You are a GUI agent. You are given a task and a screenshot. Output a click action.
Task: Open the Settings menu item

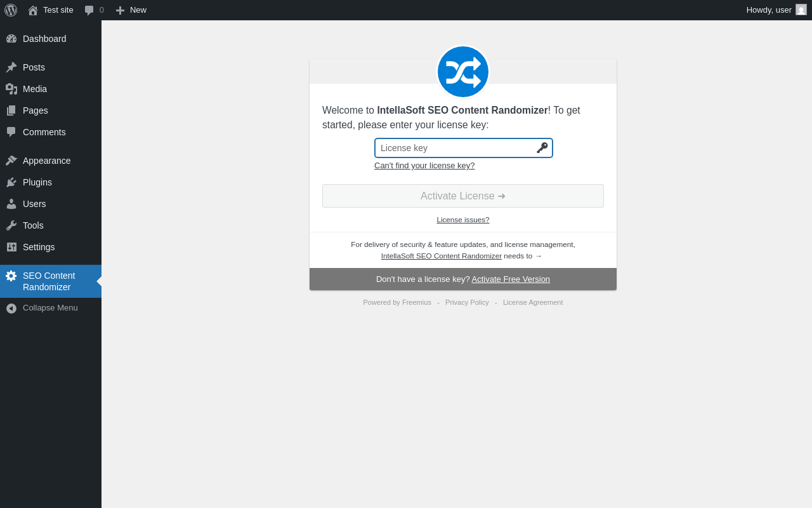click(x=51, y=247)
